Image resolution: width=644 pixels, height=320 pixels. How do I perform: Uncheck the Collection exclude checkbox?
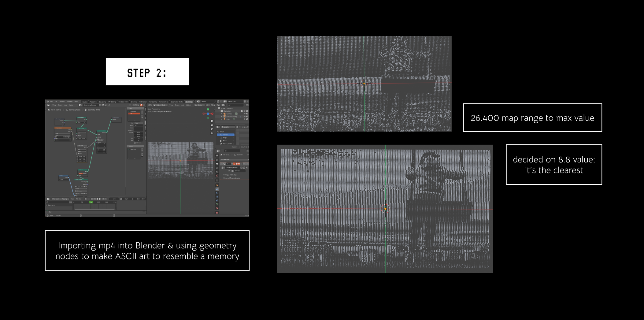click(x=242, y=111)
